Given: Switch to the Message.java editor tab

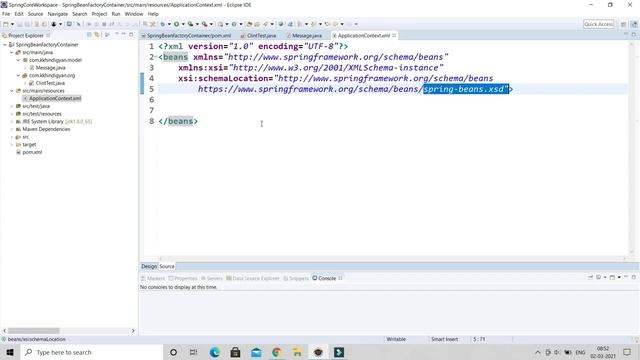Looking at the screenshot, I should [x=304, y=36].
